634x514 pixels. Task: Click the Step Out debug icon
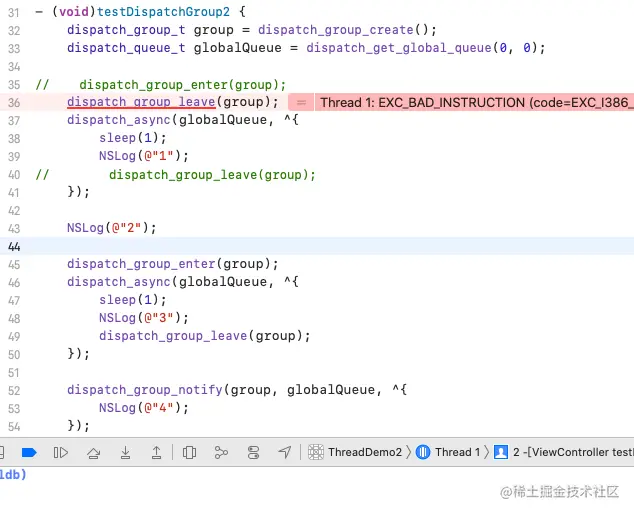point(156,452)
